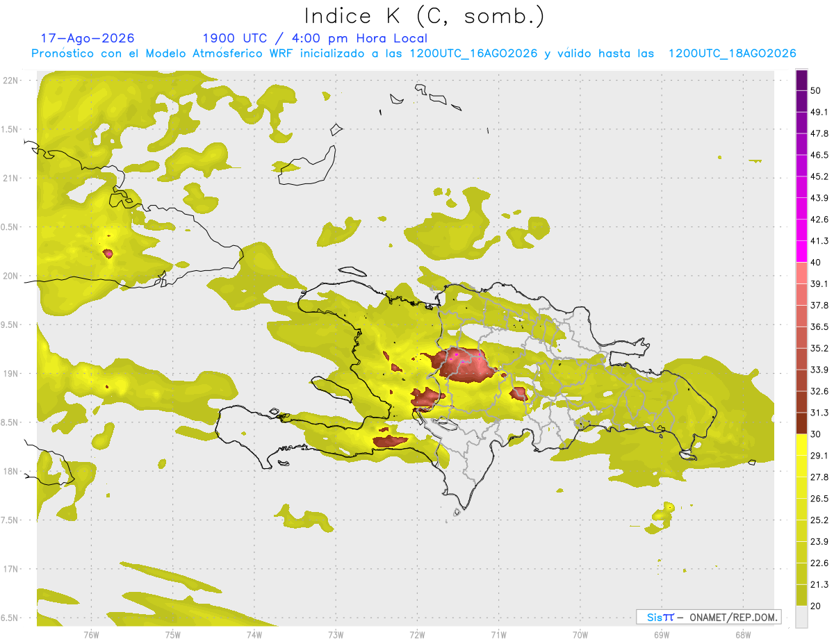Click the latitude label "22N"

point(11,81)
